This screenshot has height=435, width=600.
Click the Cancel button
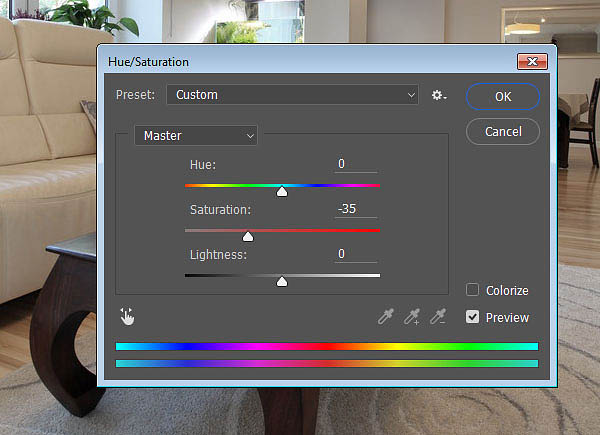pyautogui.click(x=503, y=132)
